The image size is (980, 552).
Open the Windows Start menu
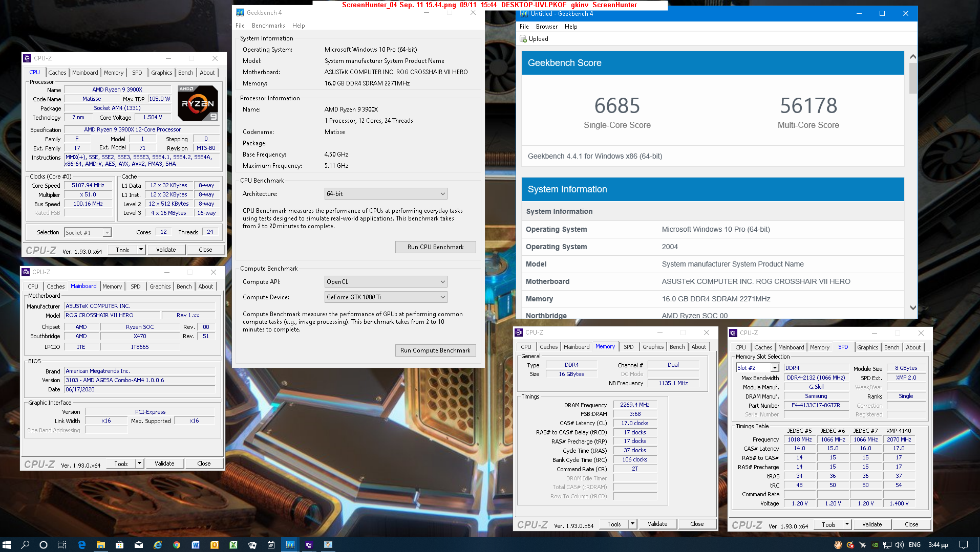7,545
